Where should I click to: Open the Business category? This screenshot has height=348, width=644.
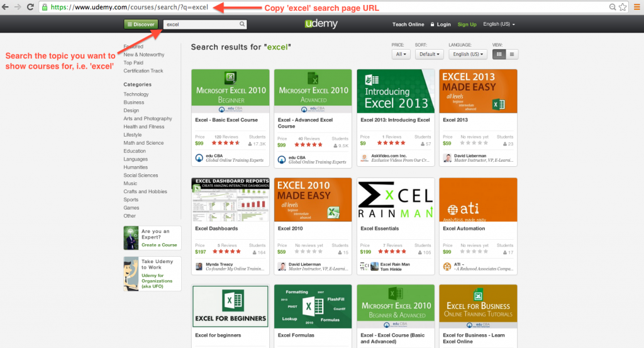134,103
